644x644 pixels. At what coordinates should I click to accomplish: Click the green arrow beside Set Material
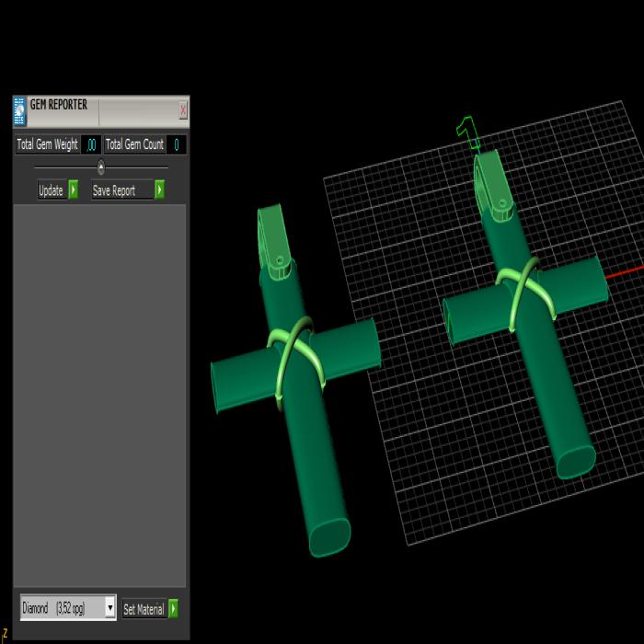(x=173, y=609)
